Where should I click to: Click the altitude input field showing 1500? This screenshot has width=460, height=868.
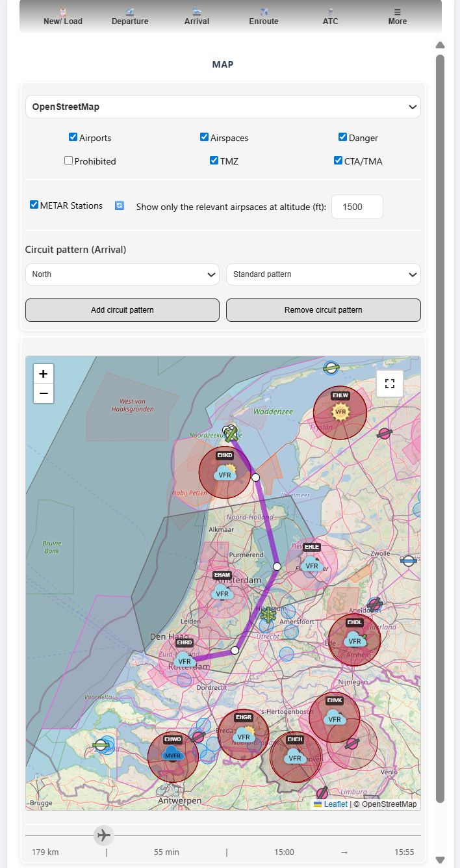click(x=357, y=207)
